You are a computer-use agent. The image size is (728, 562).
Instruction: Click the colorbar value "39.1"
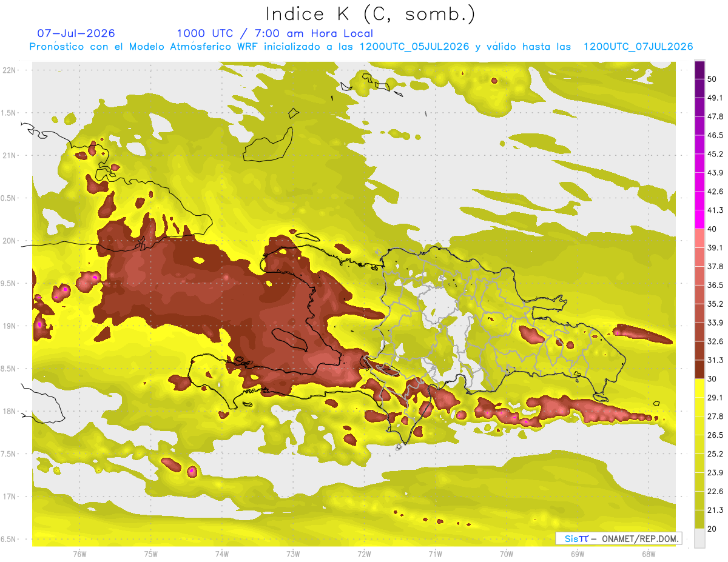click(715, 247)
